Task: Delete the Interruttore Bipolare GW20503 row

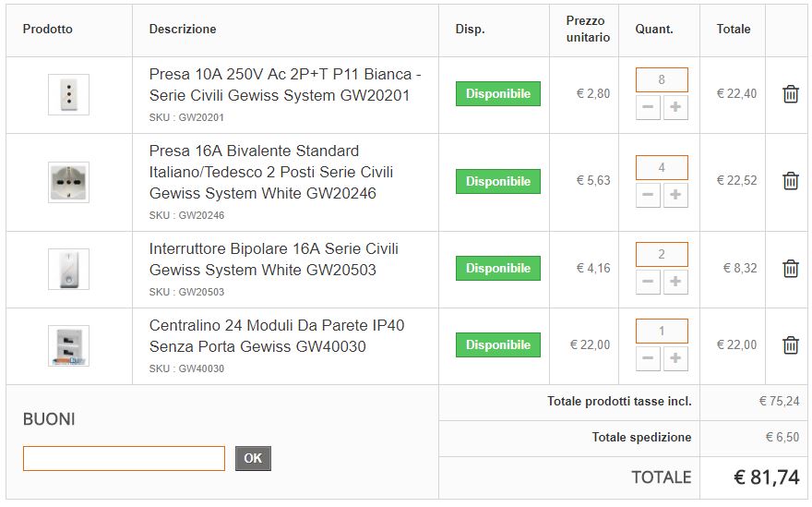Action: 790,269
